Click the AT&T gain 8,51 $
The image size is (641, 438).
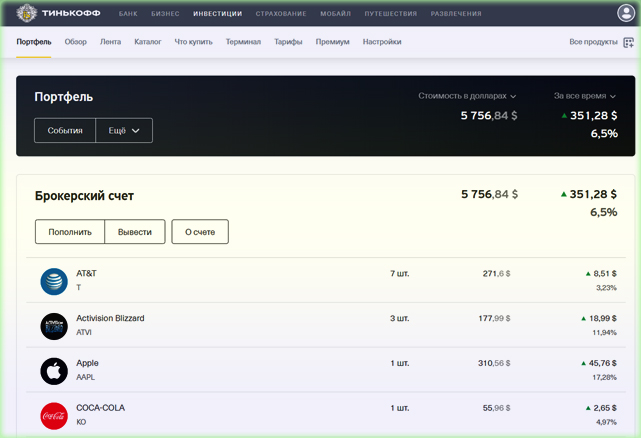(601, 274)
